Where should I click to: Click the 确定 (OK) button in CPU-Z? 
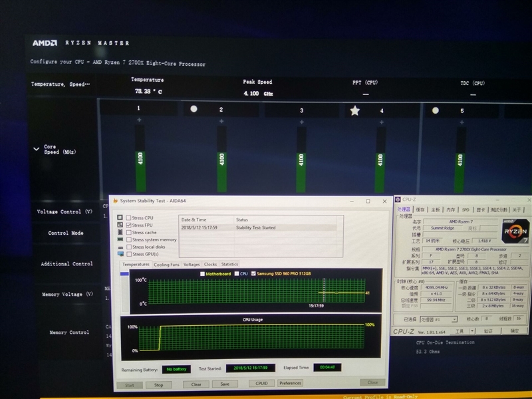pos(514,331)
